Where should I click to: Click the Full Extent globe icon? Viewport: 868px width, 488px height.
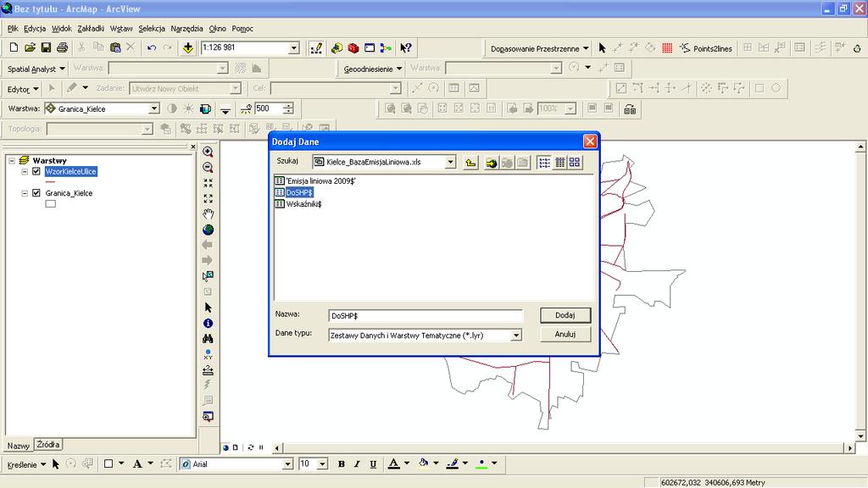coord(209,230)
